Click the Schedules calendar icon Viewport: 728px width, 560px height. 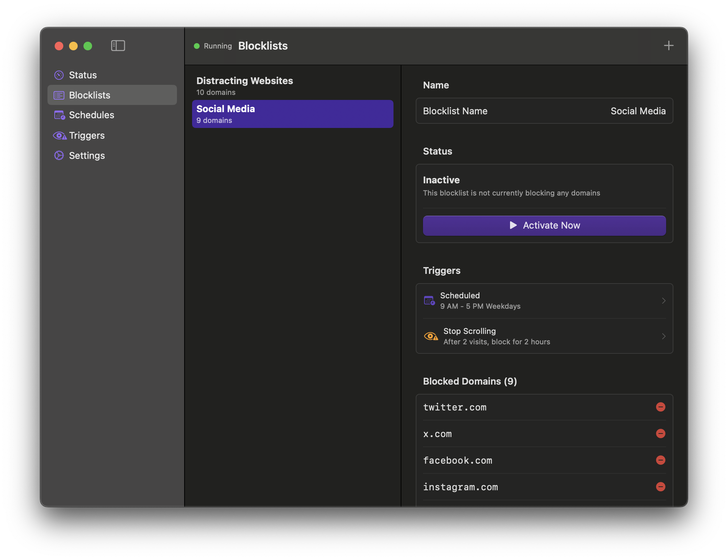(59, 115)
